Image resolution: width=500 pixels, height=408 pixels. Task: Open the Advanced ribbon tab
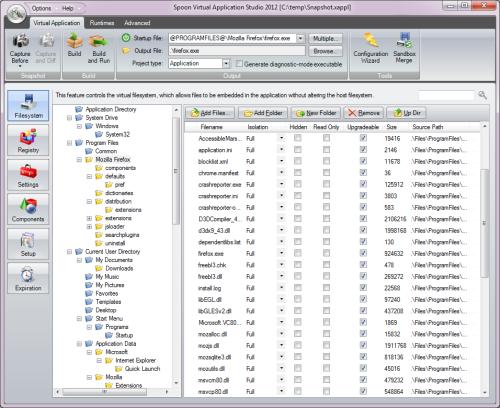point(137,23)
